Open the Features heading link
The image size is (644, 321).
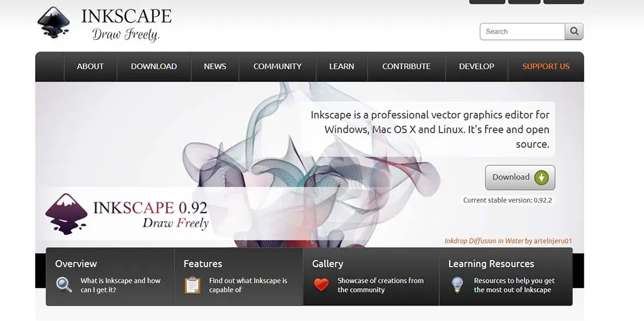pos(203,264)
